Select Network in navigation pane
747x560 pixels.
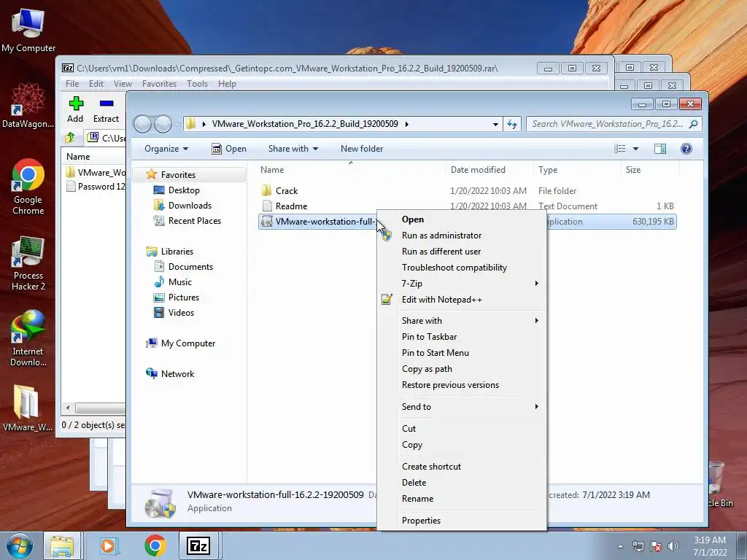tap(170, 374)
